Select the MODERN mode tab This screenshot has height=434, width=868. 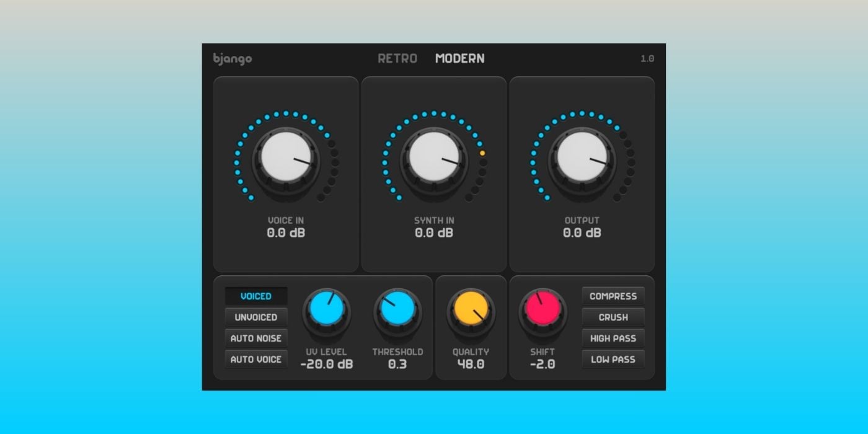point(459,58)
